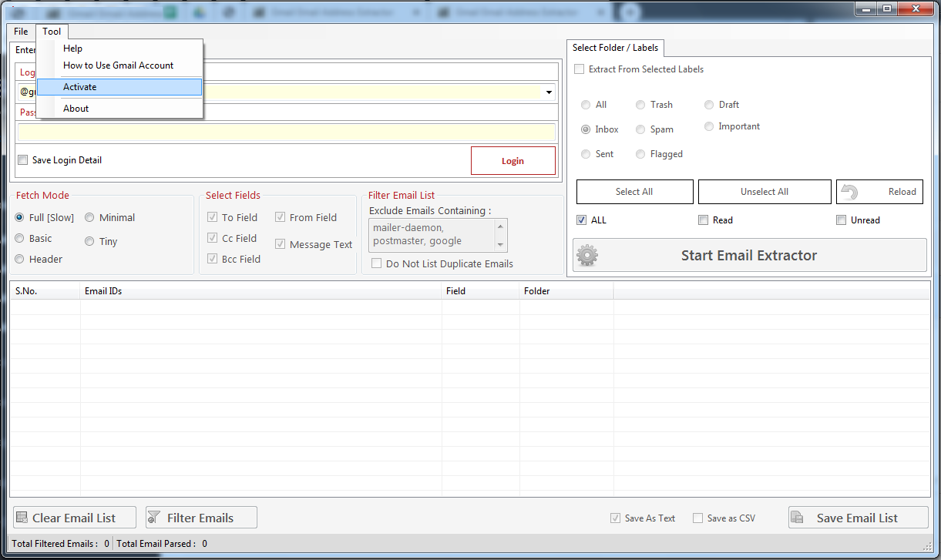Open the File menu

coord(21,32)
